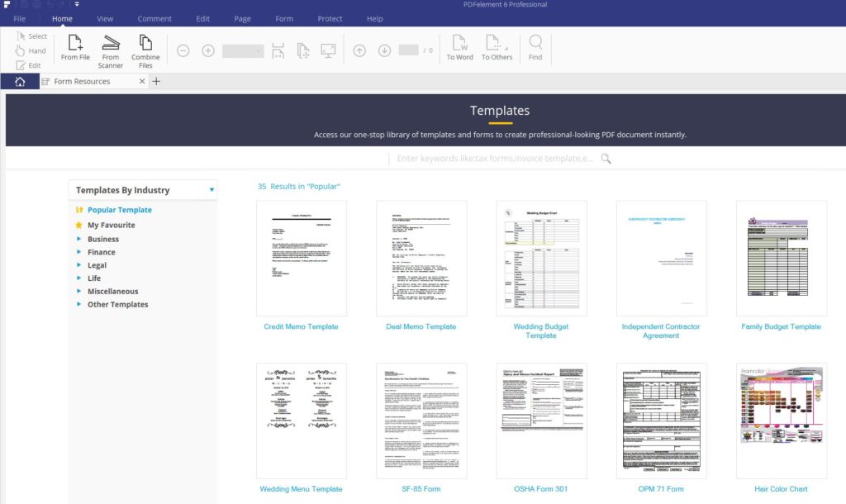
Task: Open My Favourite category
Action: (x=112, y=225)
